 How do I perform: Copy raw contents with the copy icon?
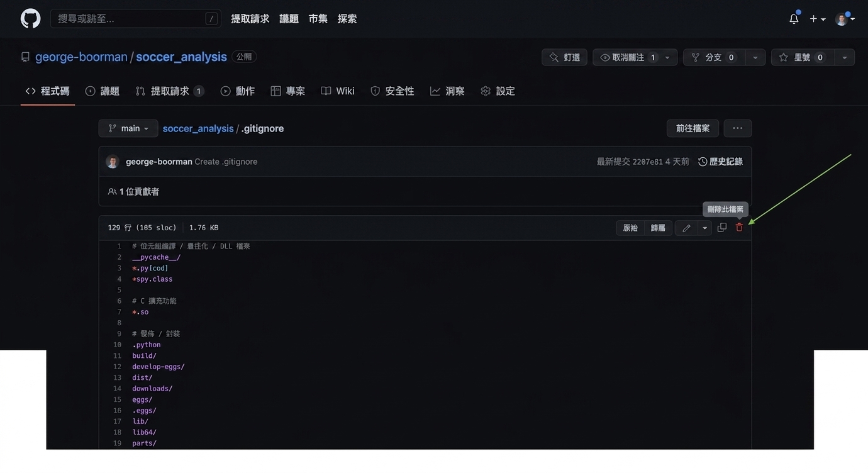click(x=722, y=228)
